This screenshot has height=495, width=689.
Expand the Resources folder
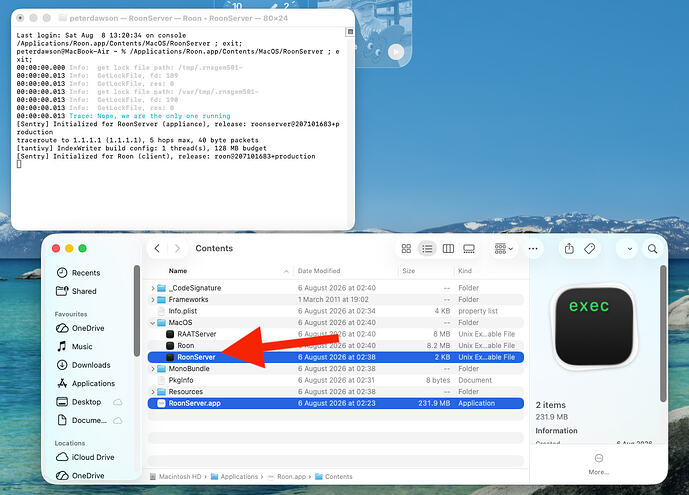pyautogui.click(x=152, y=392)
